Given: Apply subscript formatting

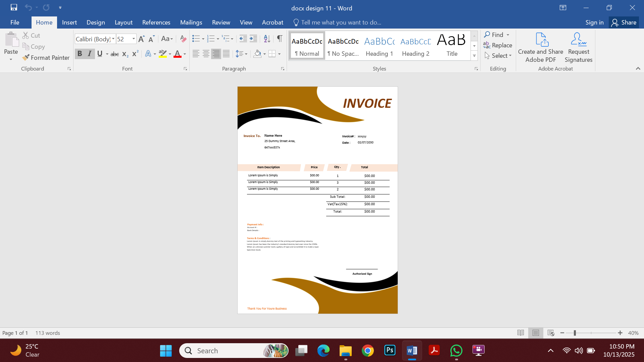Looking at the screenshot, I should point(124,54).
